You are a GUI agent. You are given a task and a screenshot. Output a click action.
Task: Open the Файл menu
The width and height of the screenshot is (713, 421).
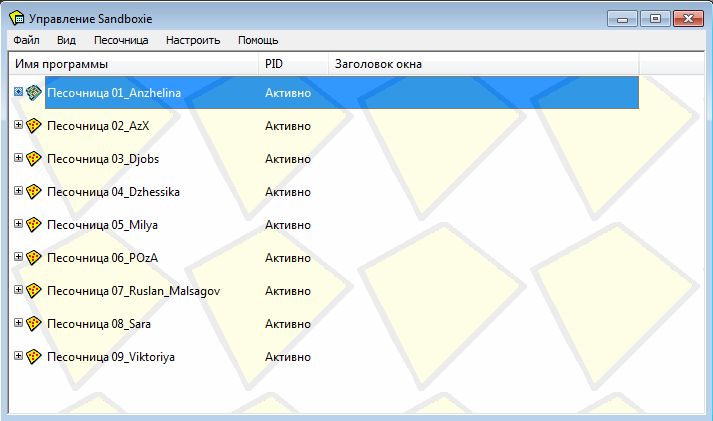[x=26, y=40]
